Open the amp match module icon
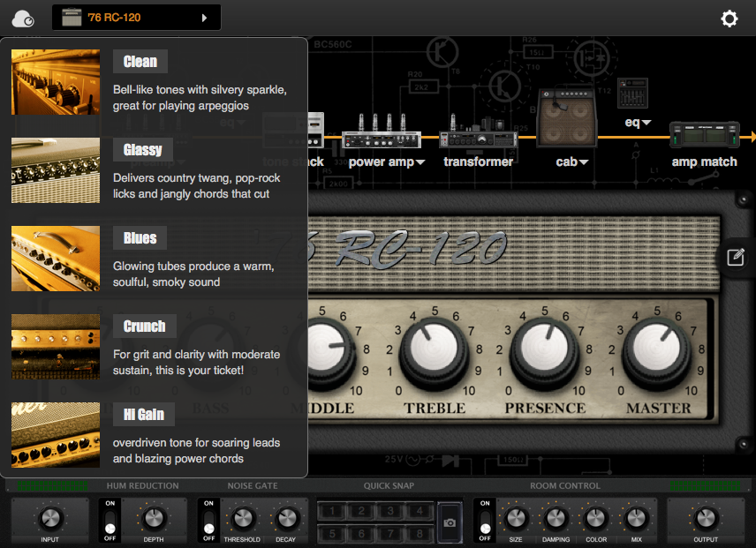Screen dimensions: 756x548 pyautogui.click(x=705, y=134)
